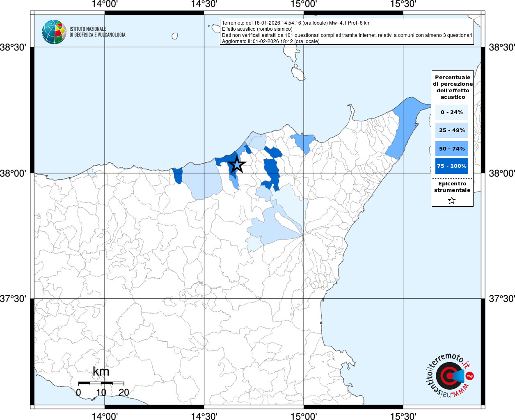Click the black epicenter star on the map
Image resolution: width=515 pixels, height=420 pixels.
237,164
